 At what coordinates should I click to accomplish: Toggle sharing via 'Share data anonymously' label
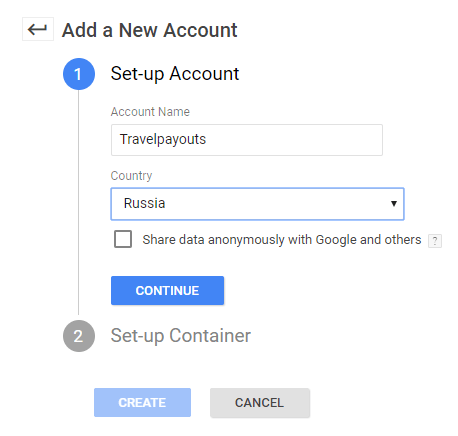pos(282,240)
